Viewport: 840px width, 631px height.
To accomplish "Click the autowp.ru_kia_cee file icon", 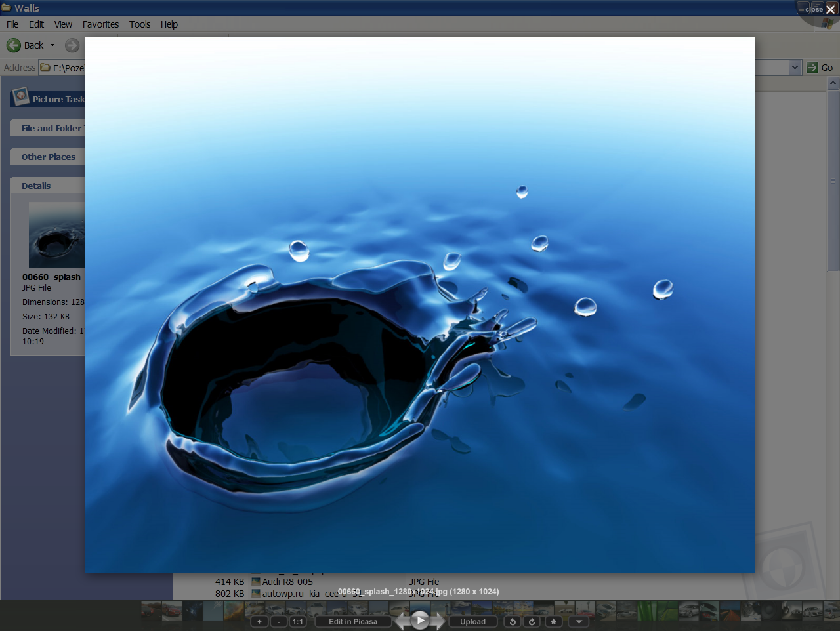I will (x=256, y=594).
